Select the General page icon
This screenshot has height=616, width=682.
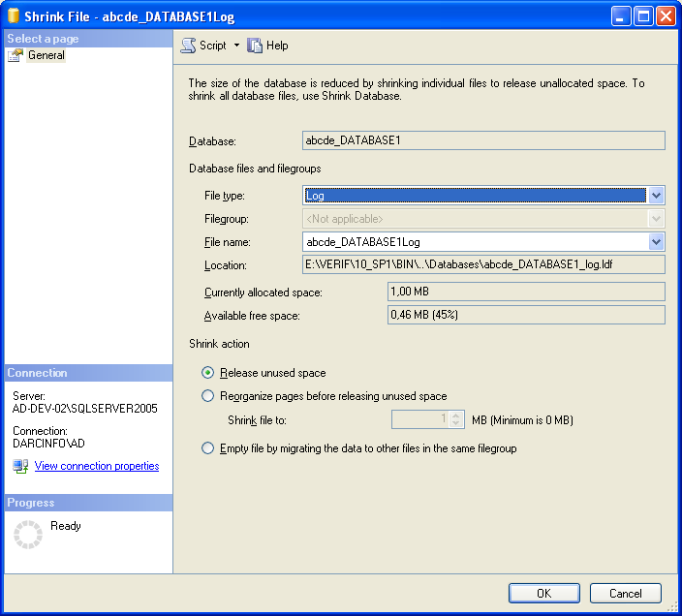15,55
